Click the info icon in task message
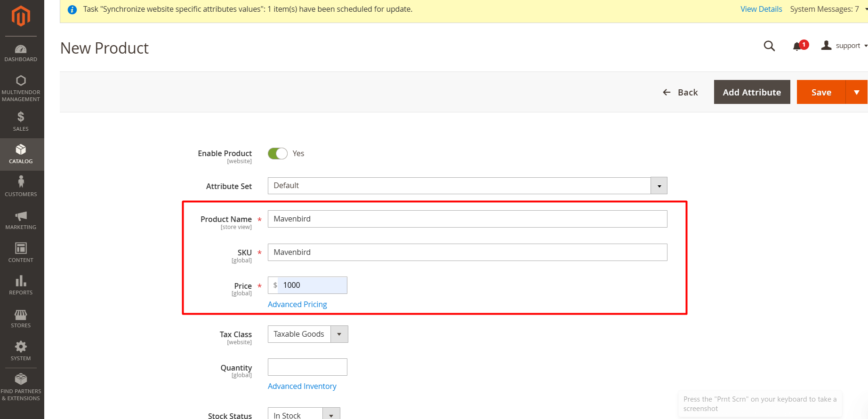Viewport: 868px width, 419px height. point(72,9)
